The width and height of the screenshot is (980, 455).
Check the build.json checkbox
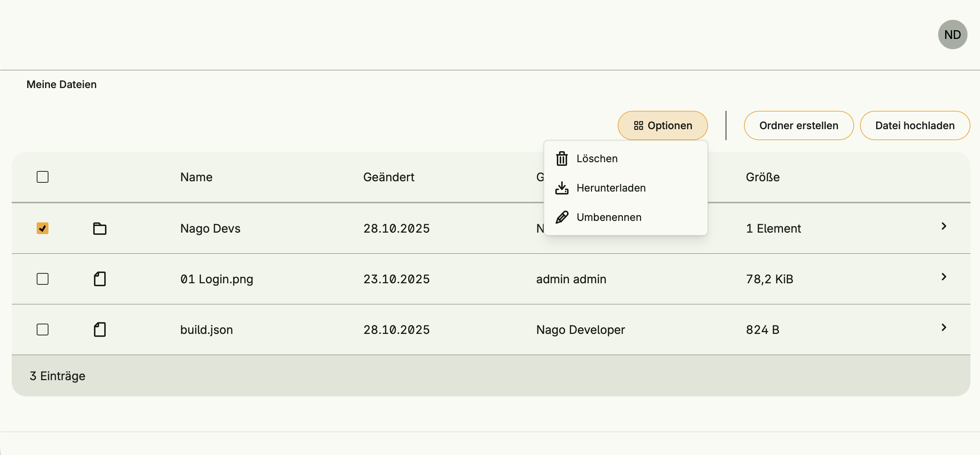pos(43,330)
